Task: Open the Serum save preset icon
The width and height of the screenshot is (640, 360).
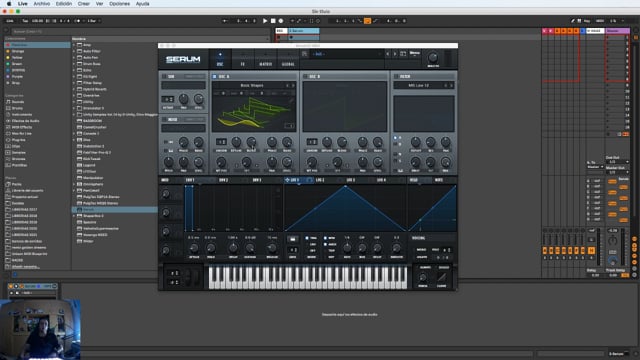Action: point(403,54)
